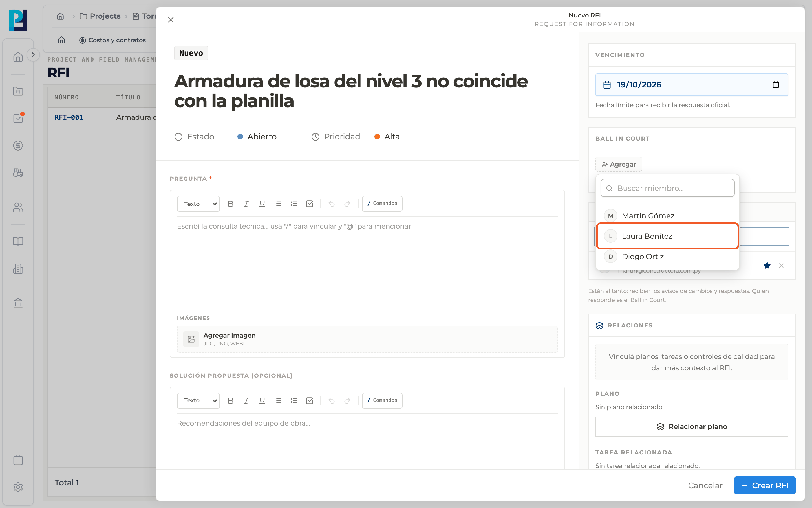812x508 pixels.
Task: Toggle Underline in Solución propuesta editor toolbar
Action: pos(262,400)
